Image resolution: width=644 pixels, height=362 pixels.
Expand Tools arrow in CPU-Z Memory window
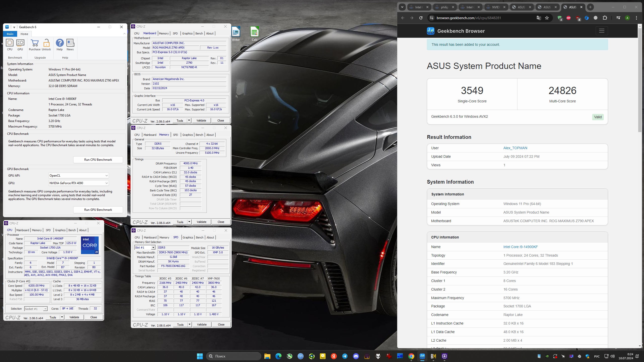pos(189,222)
